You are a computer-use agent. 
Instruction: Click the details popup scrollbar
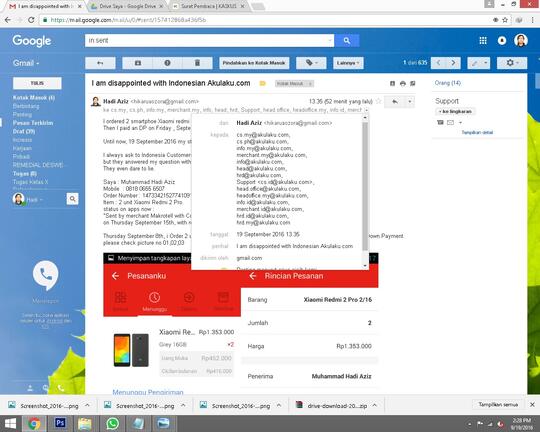[365, 186]
